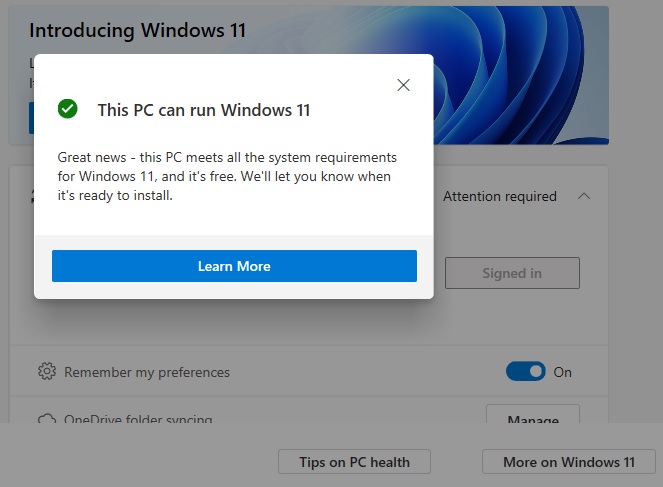Click the Introducing Windows 11 heading
The width and height of the screenshot is (663, 487).
137,30
